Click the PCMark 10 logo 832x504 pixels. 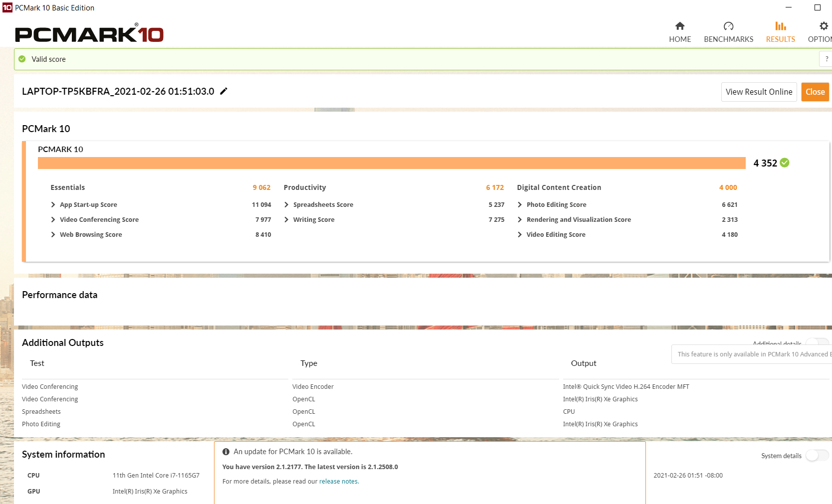point(89,34)
